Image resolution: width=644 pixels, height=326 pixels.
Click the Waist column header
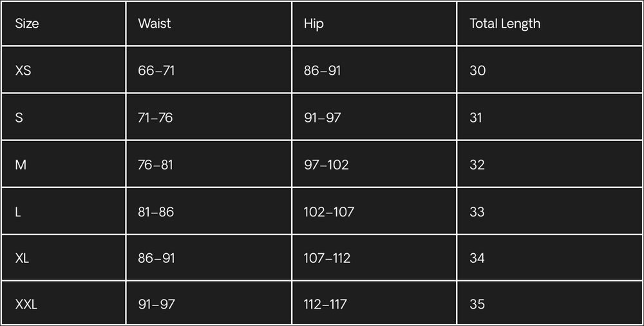tap(155, 24)
